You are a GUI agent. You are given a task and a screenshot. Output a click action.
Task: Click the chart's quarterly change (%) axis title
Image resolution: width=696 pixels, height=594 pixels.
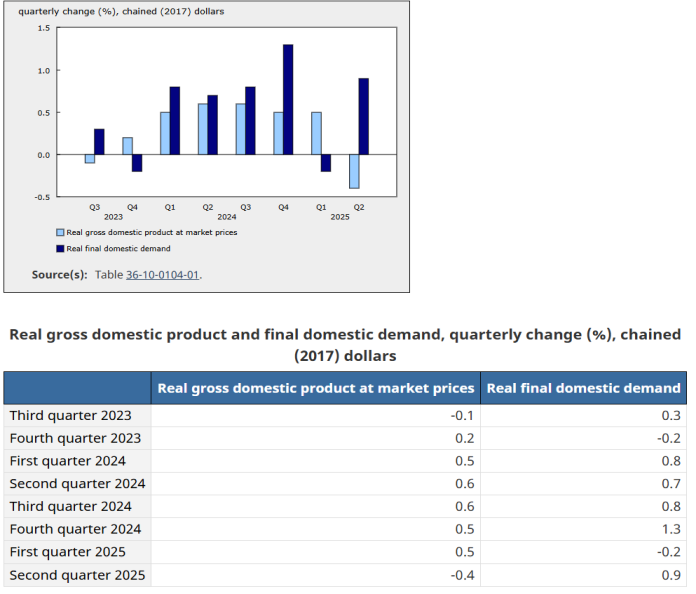[121, 12]
